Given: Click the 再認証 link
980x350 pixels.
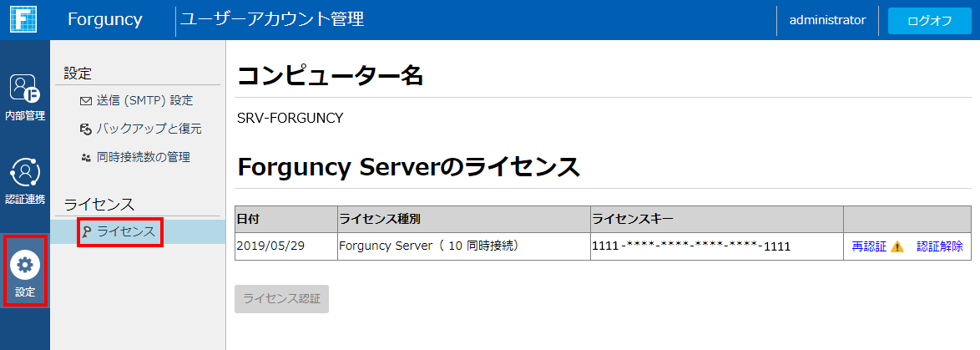Looking at the screenshot, I should 869,246.
